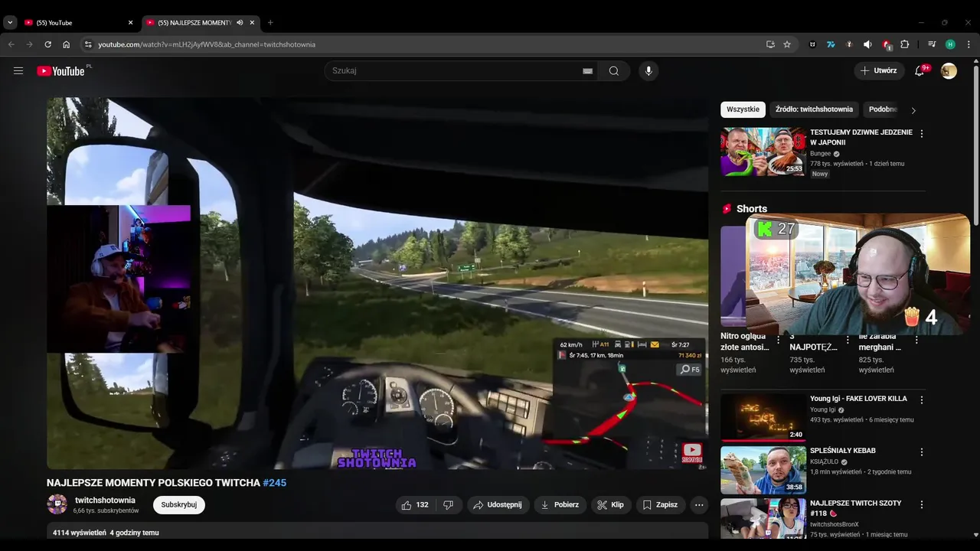
Task: Go to YouTube home via logo
Action: [x=60, y=71]
